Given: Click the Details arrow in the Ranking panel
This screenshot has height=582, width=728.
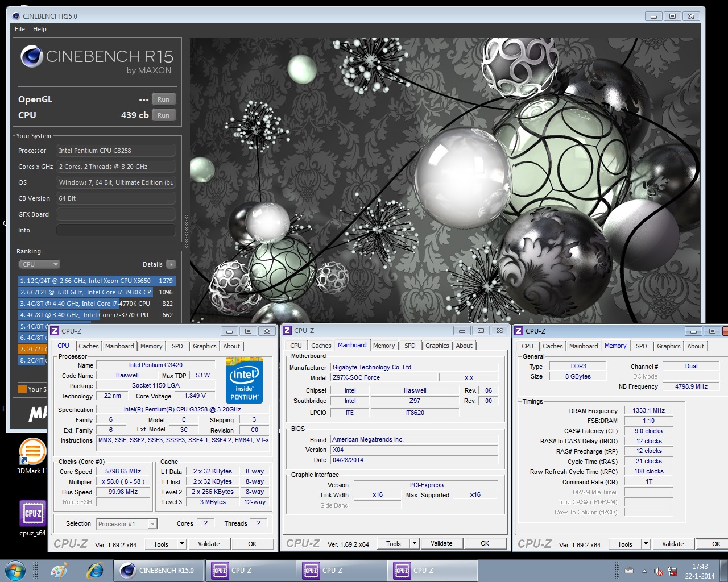Looking at the screenshot, I should point(171,264).
